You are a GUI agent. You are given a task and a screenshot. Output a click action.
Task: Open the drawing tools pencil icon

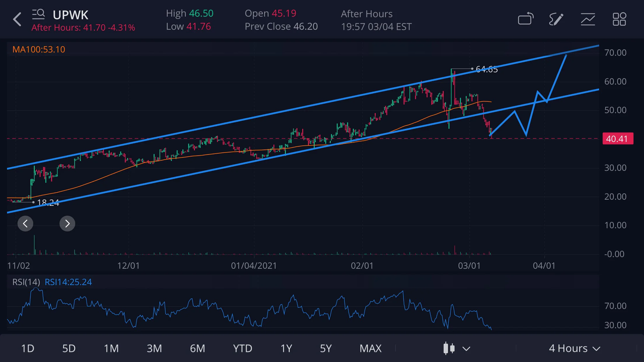click(x=556, y=19)
